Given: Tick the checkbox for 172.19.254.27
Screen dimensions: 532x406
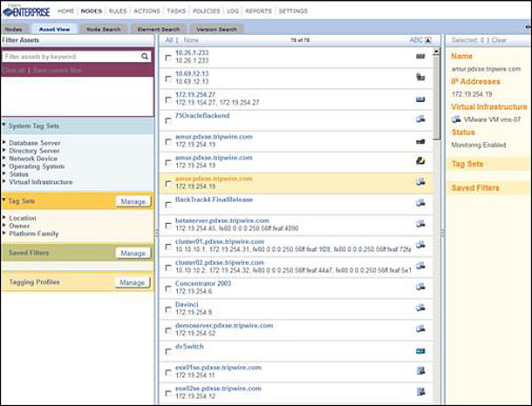Looking at the screenshot, I should tap(168, 99).
